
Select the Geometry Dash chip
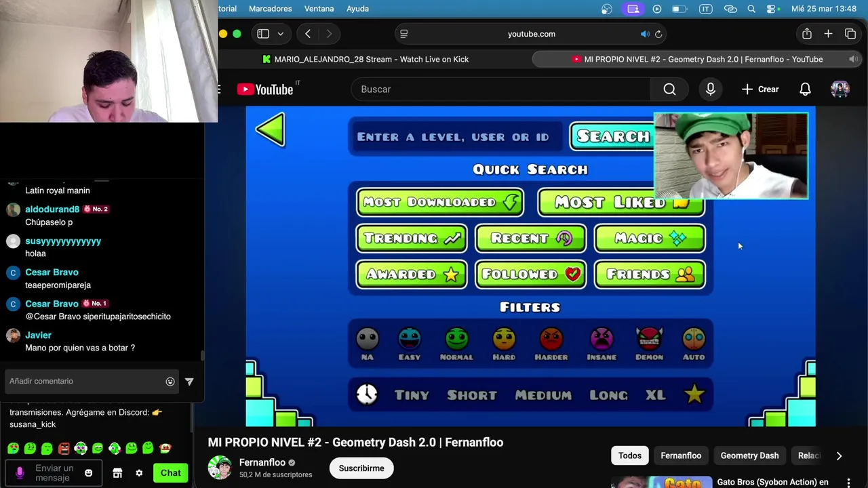point(749,455)
